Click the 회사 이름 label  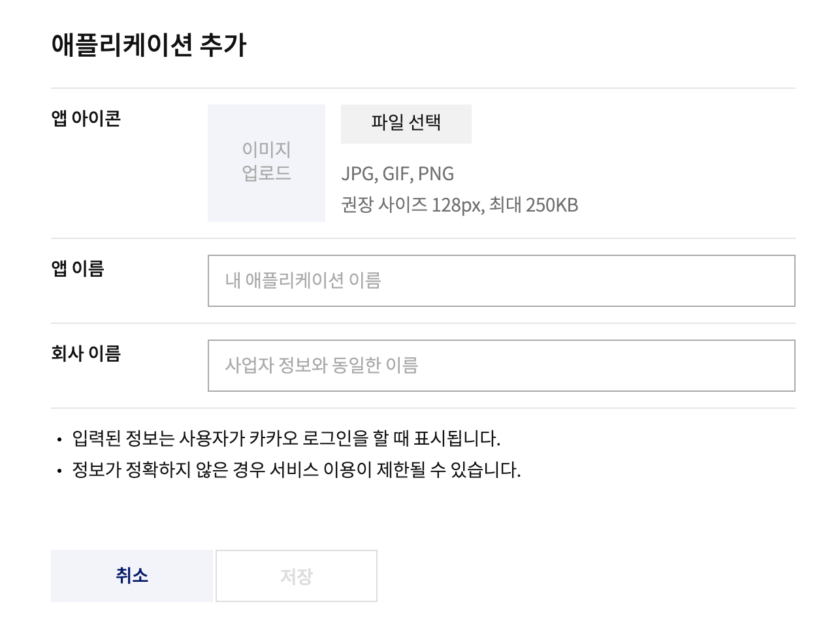[x=86, y=353]
